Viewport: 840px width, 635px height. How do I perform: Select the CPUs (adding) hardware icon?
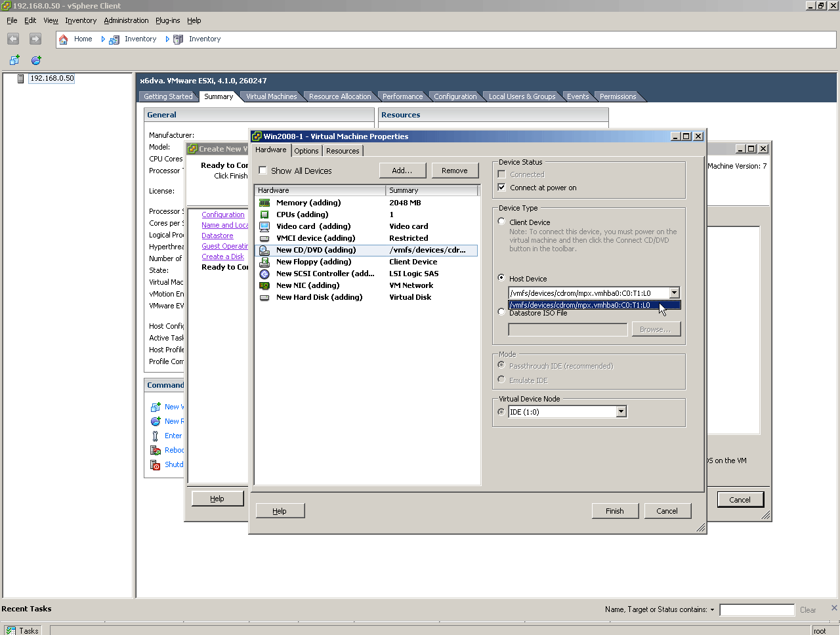(264, 215)
